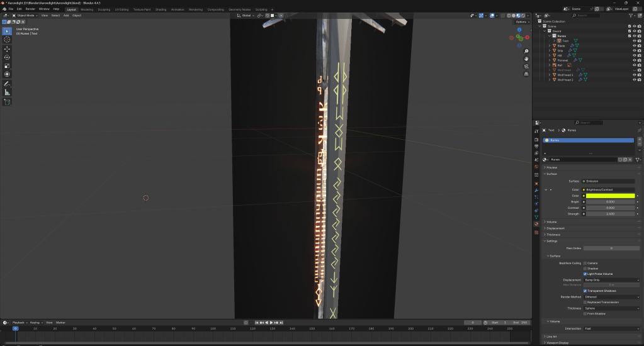This screenshot has height=346, width=644.
Task: Activate the Scale tool
Action: click(8, 65)
